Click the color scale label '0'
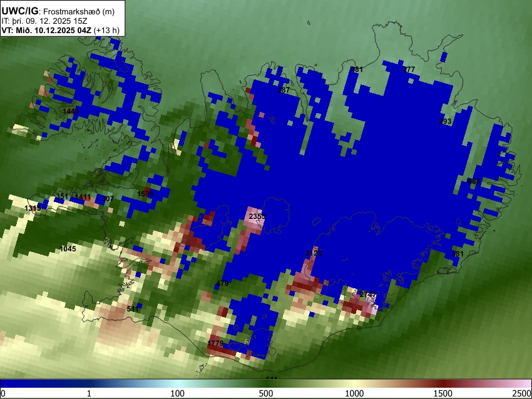532x399 pixels. (x=3, y=393)
